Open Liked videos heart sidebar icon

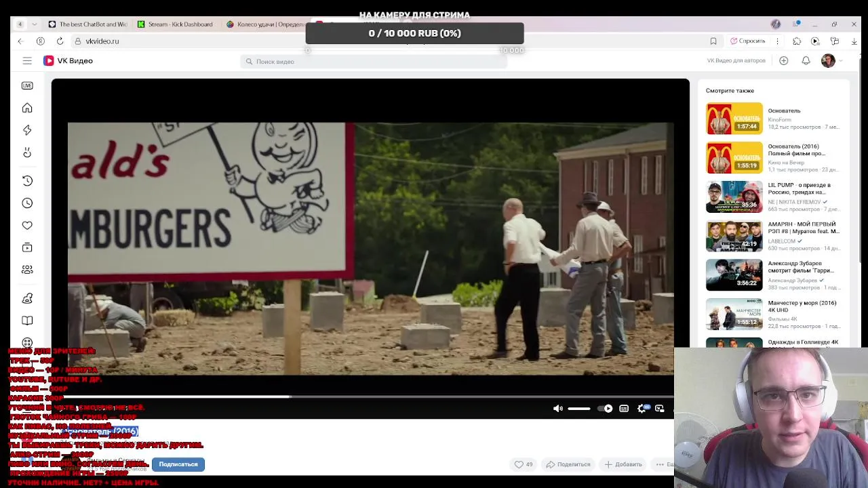click(27, 225)
